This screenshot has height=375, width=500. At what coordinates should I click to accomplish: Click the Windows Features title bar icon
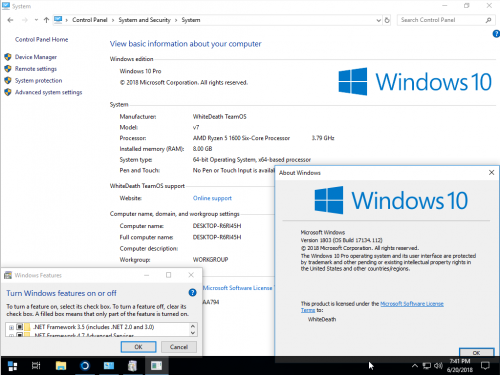click(8, 275)
